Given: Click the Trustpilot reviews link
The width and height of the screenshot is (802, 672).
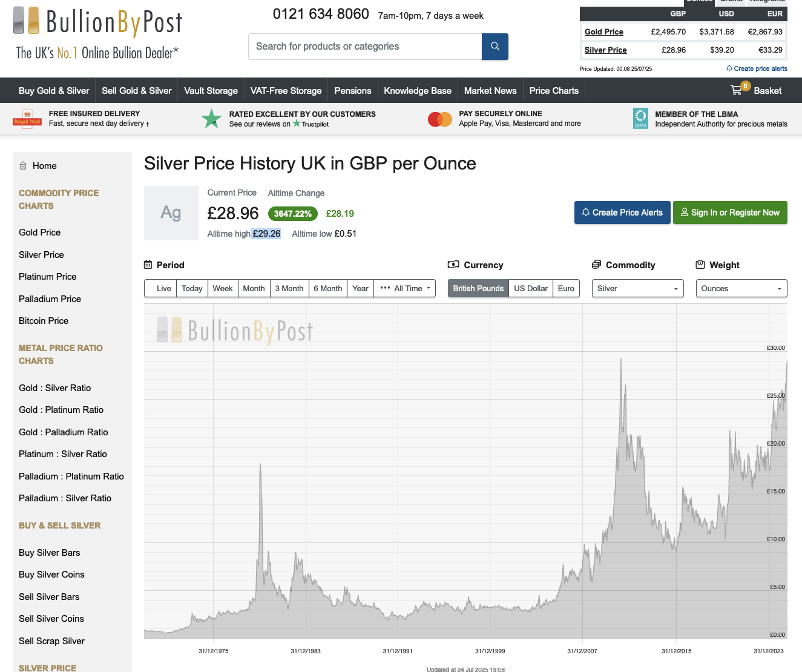Looking at the screenshot, I should pos(279,124).
